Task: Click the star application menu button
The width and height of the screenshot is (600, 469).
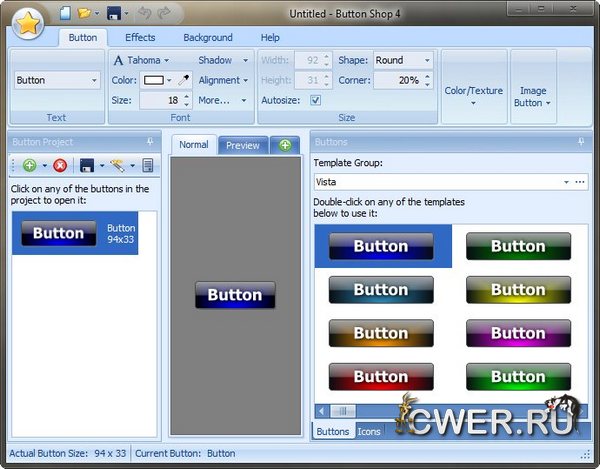Action: click(28, 21)
